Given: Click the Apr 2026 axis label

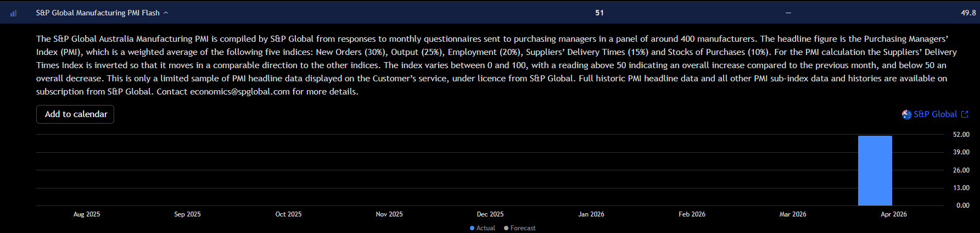Looking at the screenshot, I should point(894,214).
